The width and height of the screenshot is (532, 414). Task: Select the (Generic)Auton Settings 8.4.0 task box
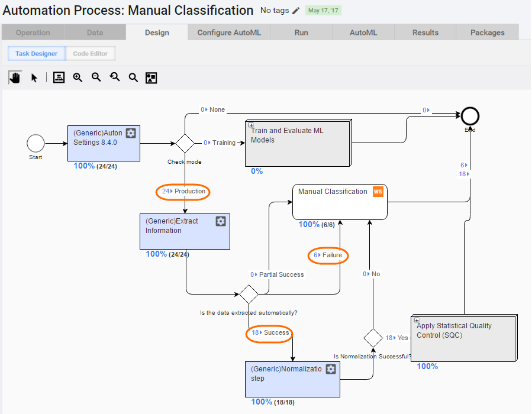pyautogui.click(x=104, y=144)
